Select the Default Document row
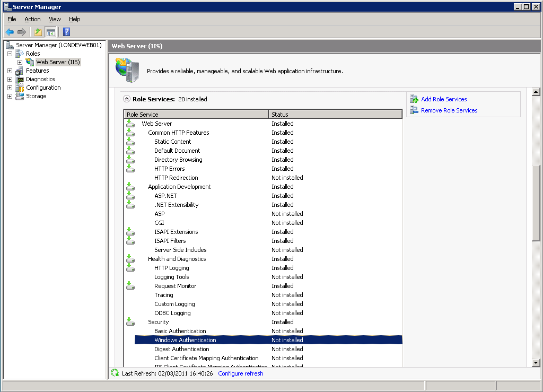This screenshot has width=543, height=392. point(263,151)
